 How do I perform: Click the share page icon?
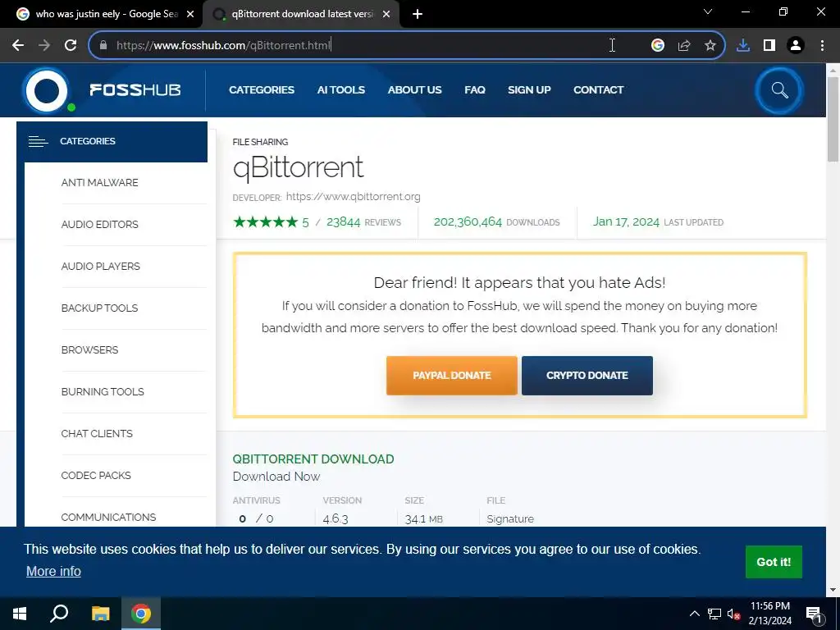pos(684,46)
